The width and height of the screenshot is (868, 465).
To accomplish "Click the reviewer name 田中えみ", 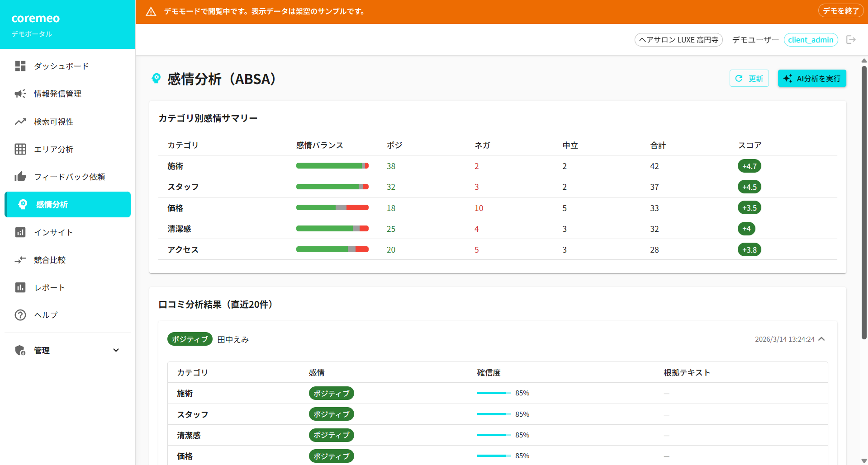I will coord(233,339).
